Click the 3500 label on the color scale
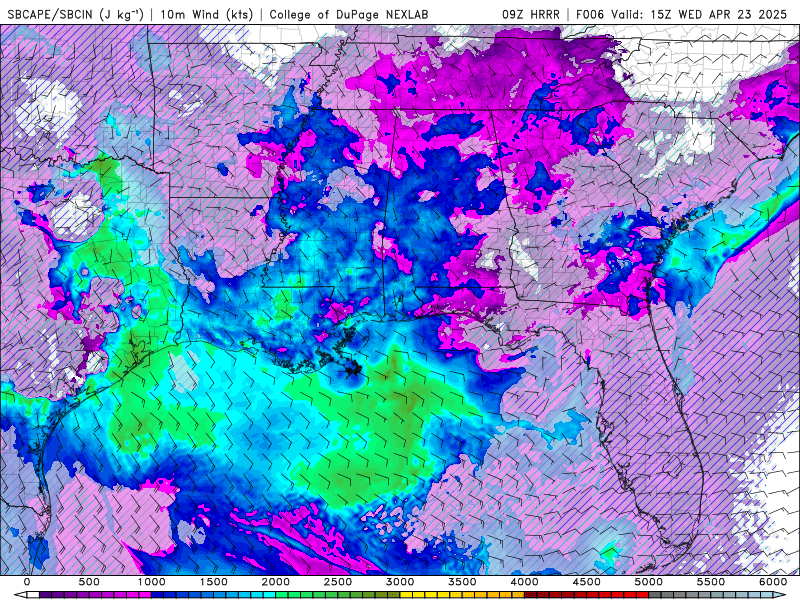This screenshot has height=600, width=800. coord(462,582)
